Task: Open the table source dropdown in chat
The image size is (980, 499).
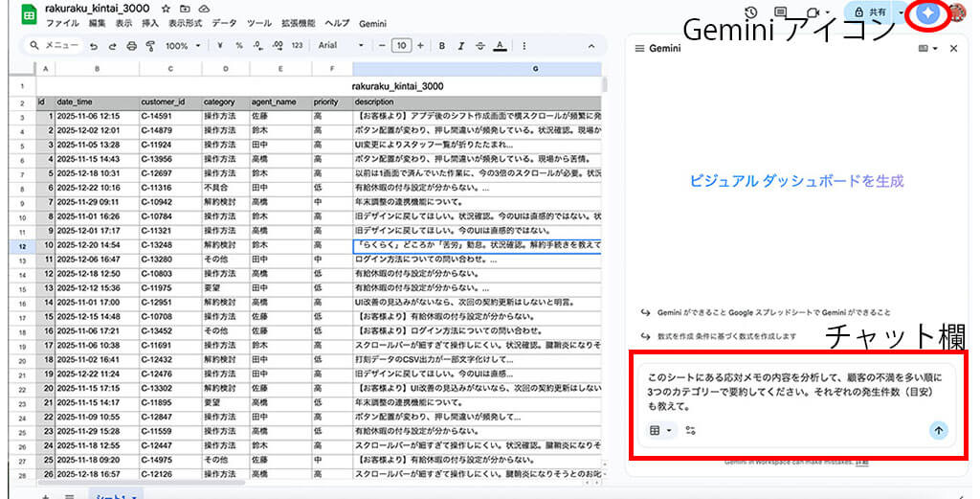Action: pos(660,430)
